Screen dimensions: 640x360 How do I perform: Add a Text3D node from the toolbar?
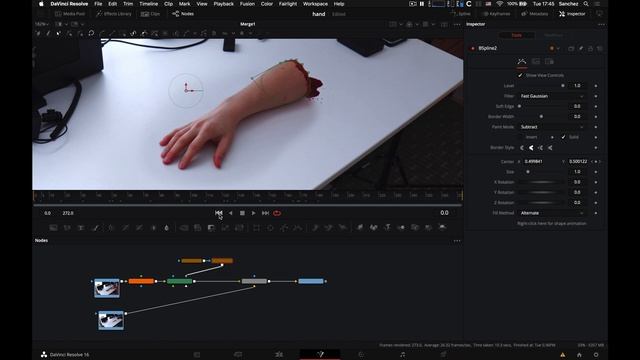pos(387,227)
